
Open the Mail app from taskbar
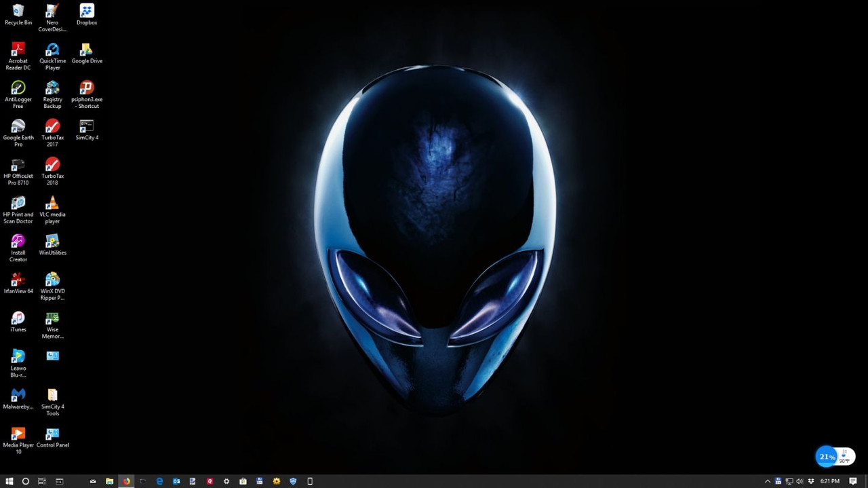click(93, 481)
